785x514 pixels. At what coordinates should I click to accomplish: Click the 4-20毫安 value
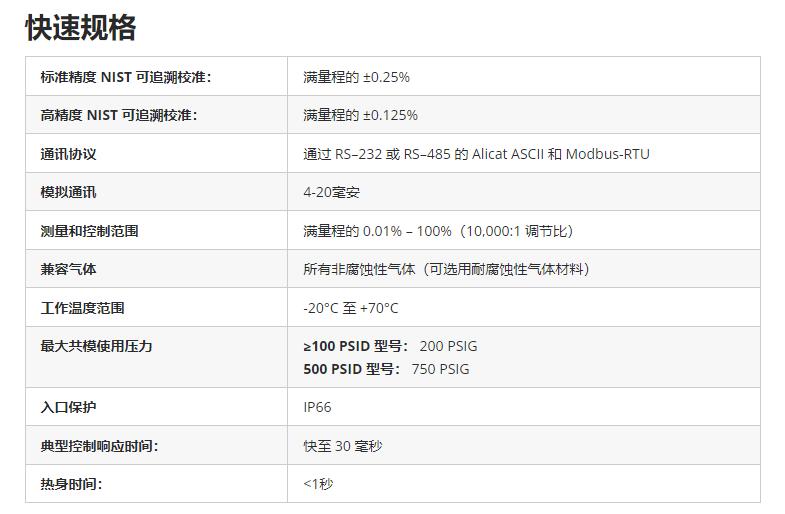coord(331,192)
